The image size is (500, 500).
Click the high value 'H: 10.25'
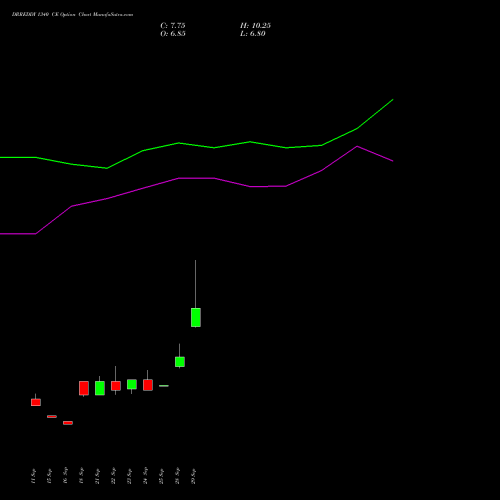point(255,26)
